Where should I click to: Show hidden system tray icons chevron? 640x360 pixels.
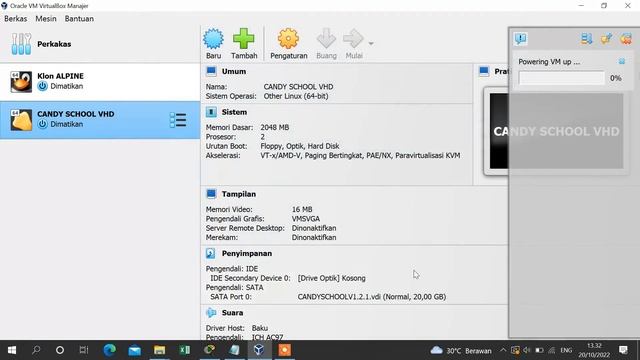pyautogui.click(x=503, y=350)
